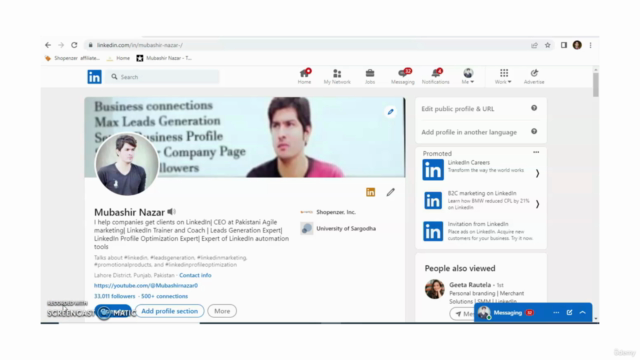Bookmark the page with the star icon
Image resolution: width=640 pixels, height=360 pixels.
[548, 45]
